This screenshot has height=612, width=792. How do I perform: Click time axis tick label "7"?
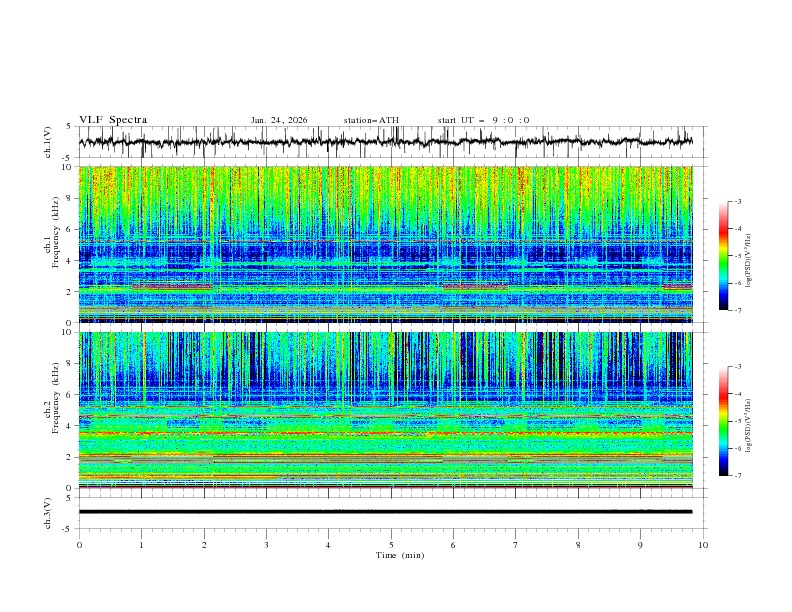tap(516, 545)
